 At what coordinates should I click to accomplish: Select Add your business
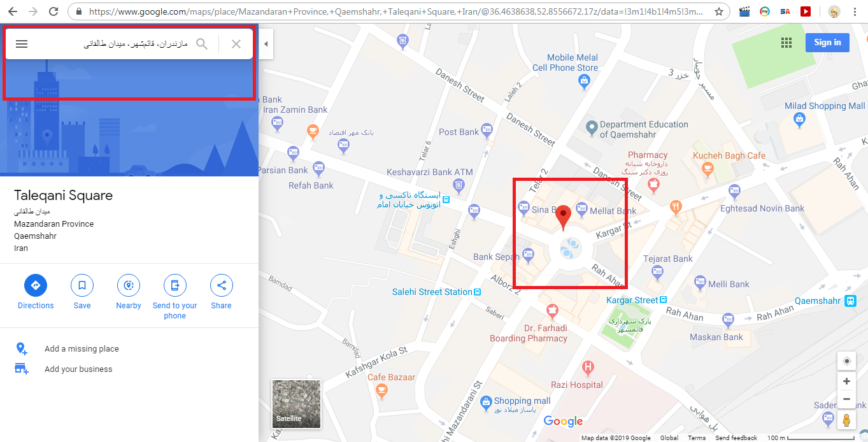[x=78, y=369]
